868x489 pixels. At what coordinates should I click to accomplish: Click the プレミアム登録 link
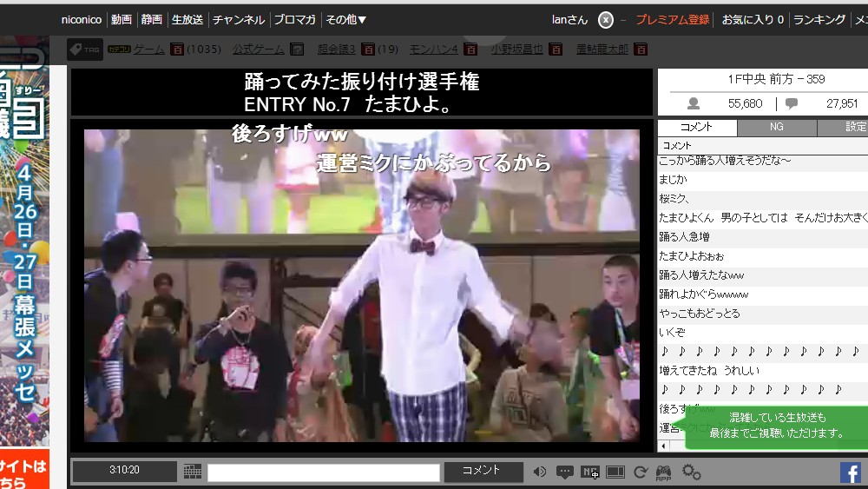pos(673,20)
